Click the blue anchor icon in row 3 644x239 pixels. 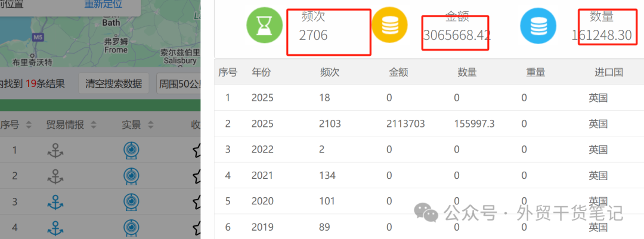point(55,202)
